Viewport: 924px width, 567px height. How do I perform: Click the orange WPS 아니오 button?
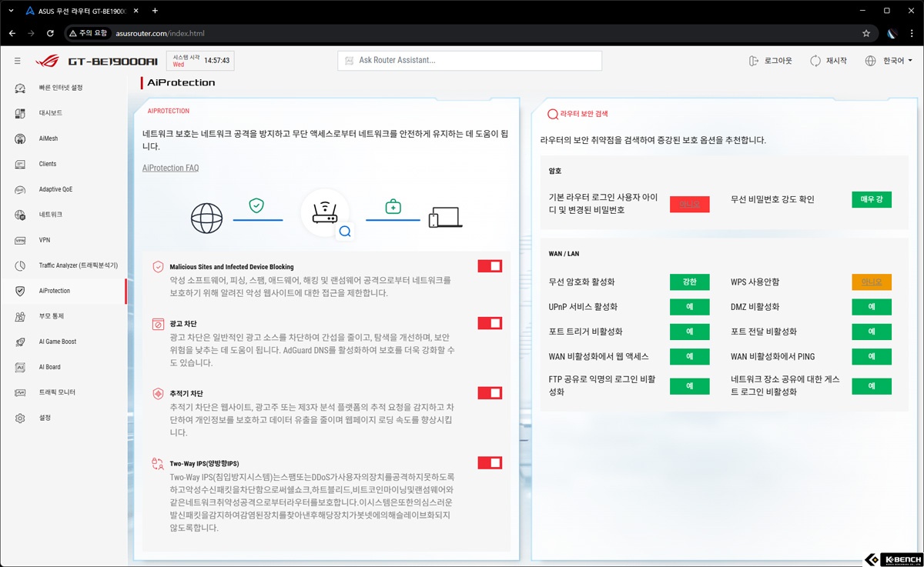[x=871, y=282]
